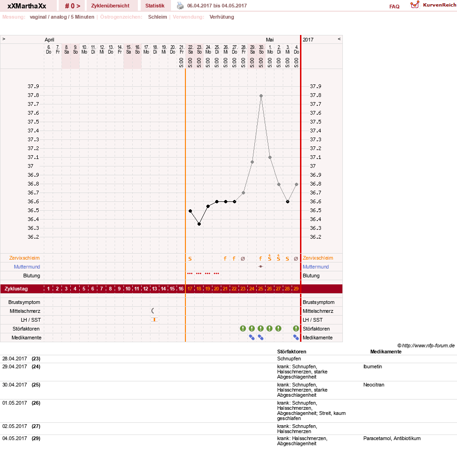
Task: Click the 37.05 temperature point on 29 April
Action: click(252, 162)
